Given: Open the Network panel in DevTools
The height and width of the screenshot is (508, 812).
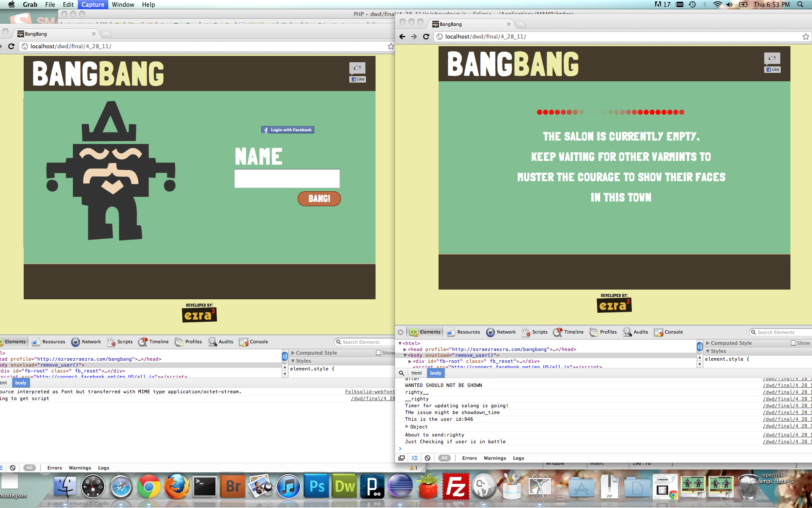Looking at the screenshot, I should pyautogui.click(x=501, y=332).
